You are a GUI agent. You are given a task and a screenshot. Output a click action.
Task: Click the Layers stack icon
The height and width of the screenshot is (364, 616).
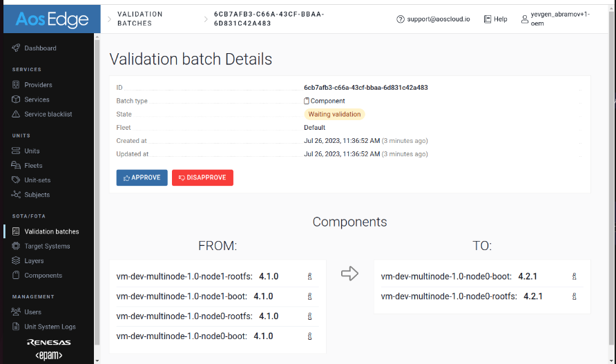click(17, 261)
